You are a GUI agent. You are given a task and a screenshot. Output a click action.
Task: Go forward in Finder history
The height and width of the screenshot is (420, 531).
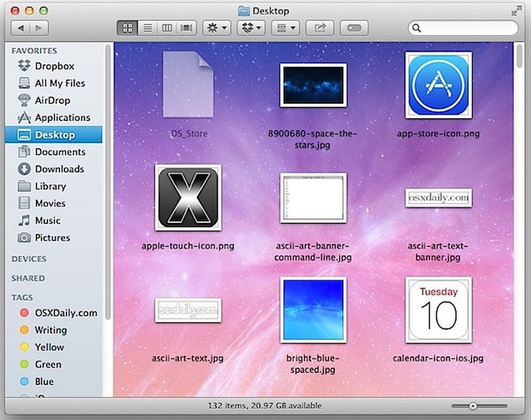39,28
